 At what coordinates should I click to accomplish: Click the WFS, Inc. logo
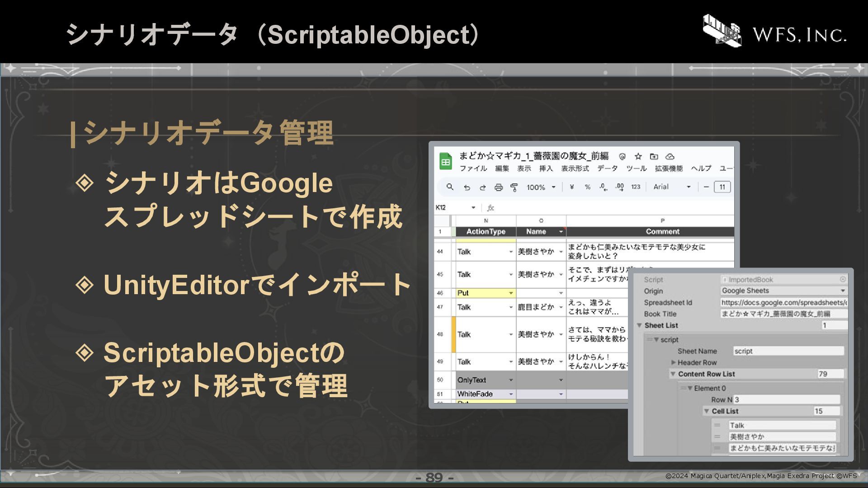[774, 31]
